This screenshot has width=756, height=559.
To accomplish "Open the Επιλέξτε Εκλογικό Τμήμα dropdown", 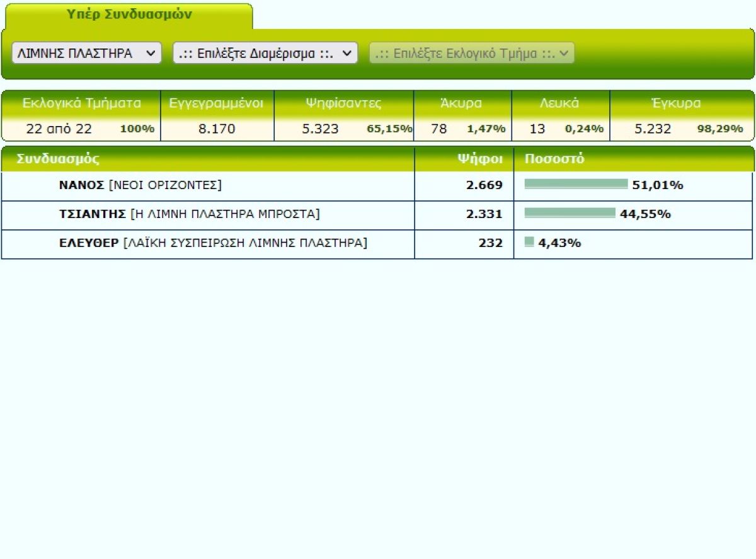I will coord(472,54).
